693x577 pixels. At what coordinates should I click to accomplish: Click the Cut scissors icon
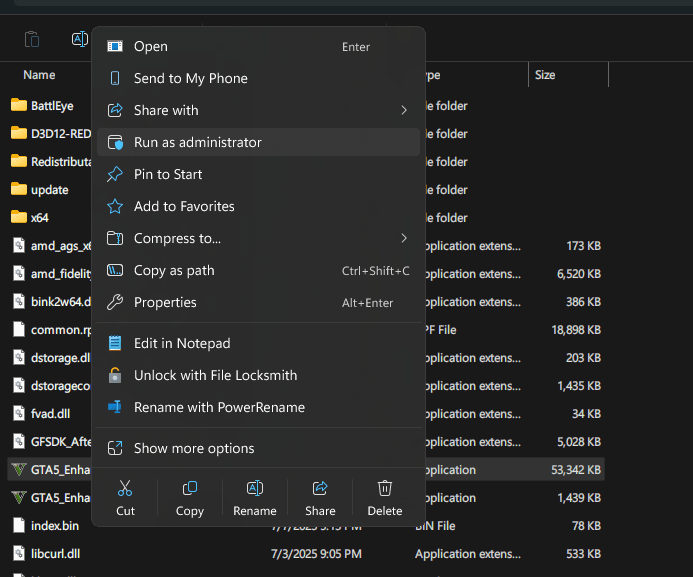(125, 496)
